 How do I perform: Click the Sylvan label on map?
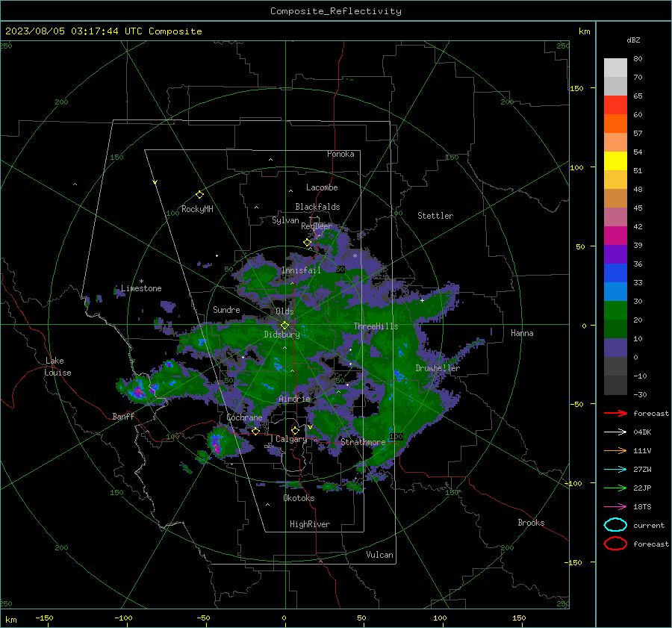(x=285, y=220)
